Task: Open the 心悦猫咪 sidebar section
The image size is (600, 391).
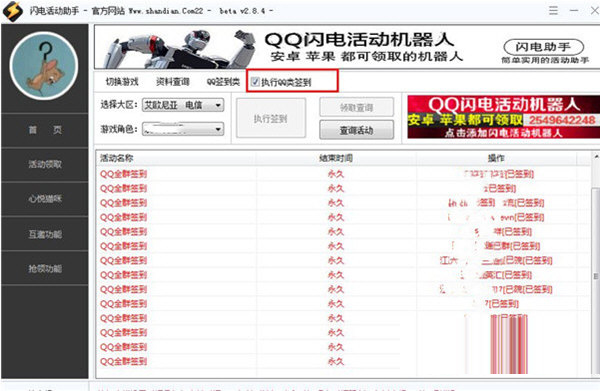Action: click(x=45, y=199)
